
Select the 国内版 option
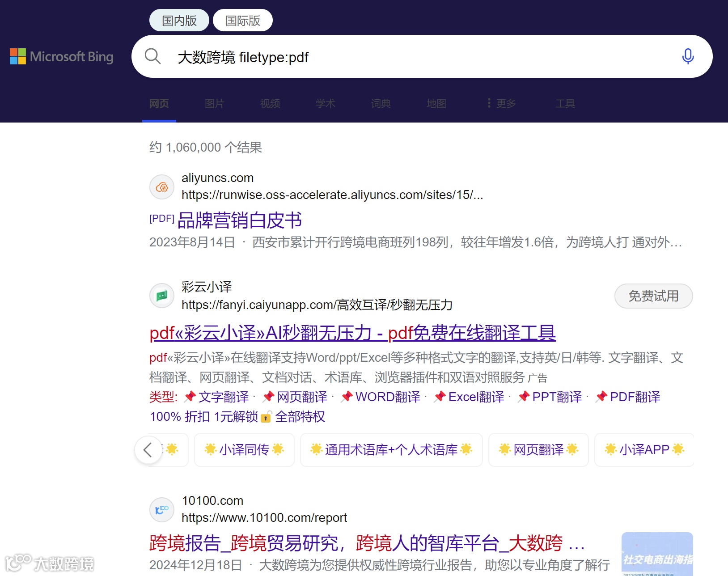178,20
